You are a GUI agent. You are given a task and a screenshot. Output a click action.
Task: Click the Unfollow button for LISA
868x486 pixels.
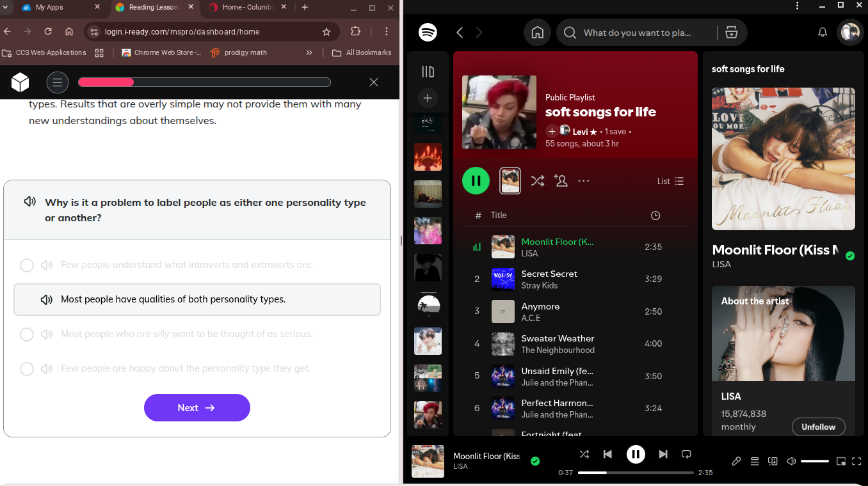pos(818,427)
